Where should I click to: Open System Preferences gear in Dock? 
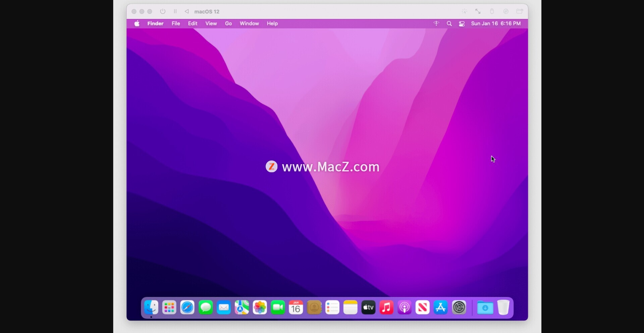coord(459,307)
